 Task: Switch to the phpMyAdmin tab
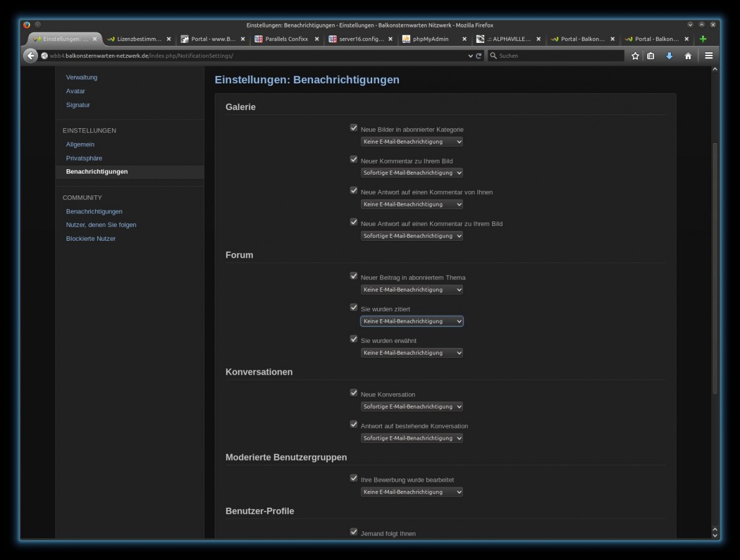[430, 39]
